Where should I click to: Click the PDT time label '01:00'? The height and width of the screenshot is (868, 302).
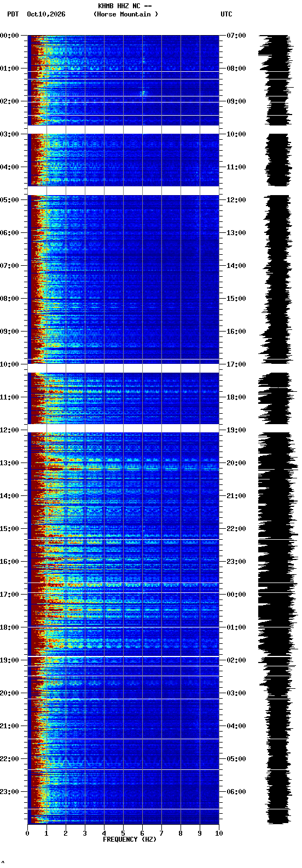coord(10,68)
